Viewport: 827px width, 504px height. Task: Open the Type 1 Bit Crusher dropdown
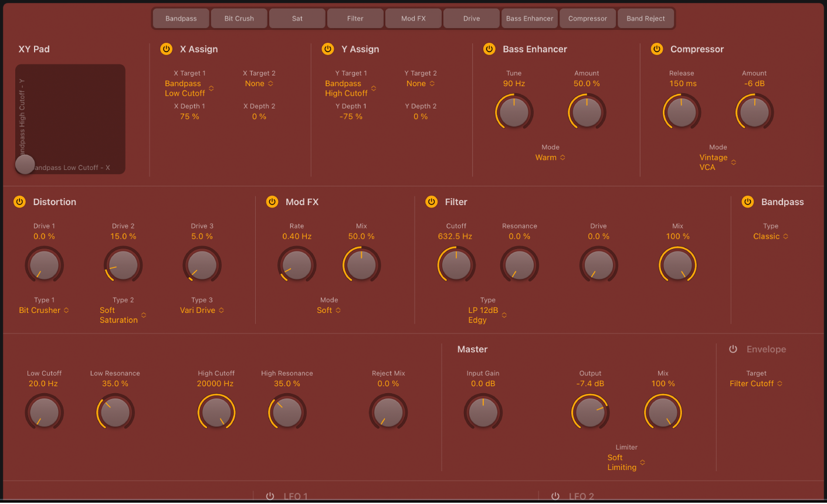(x=43, y=310)
